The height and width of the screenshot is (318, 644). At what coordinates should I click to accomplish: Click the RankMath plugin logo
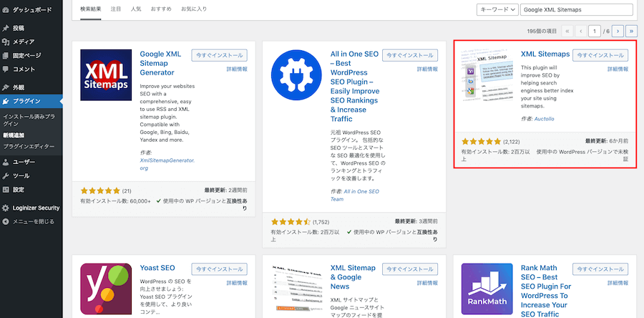487,289
